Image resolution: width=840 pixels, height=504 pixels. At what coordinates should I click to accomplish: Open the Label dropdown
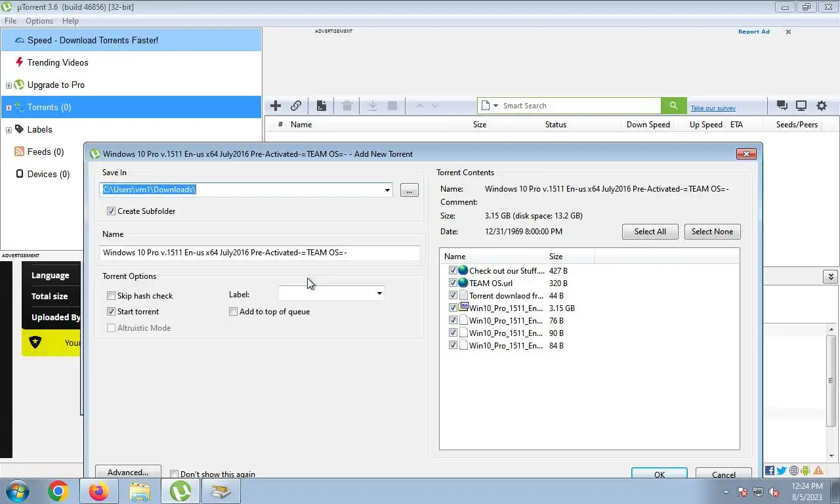pyautogui.click(x=379, y=293)
